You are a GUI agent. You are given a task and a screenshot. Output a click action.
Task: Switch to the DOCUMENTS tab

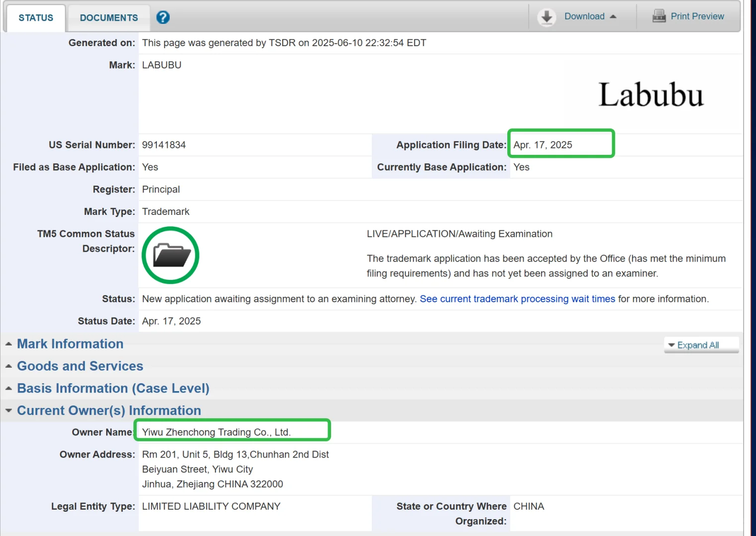pyautogui.click(x=109, y=18)
